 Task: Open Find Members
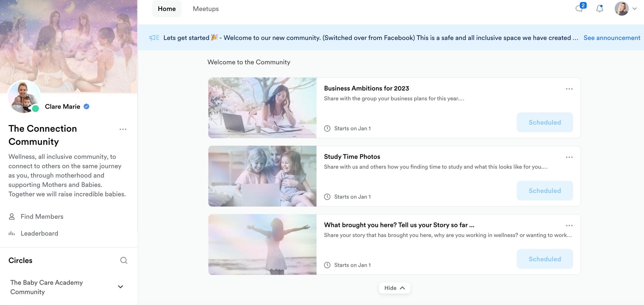pyautogui.click(x=42, y=216)
